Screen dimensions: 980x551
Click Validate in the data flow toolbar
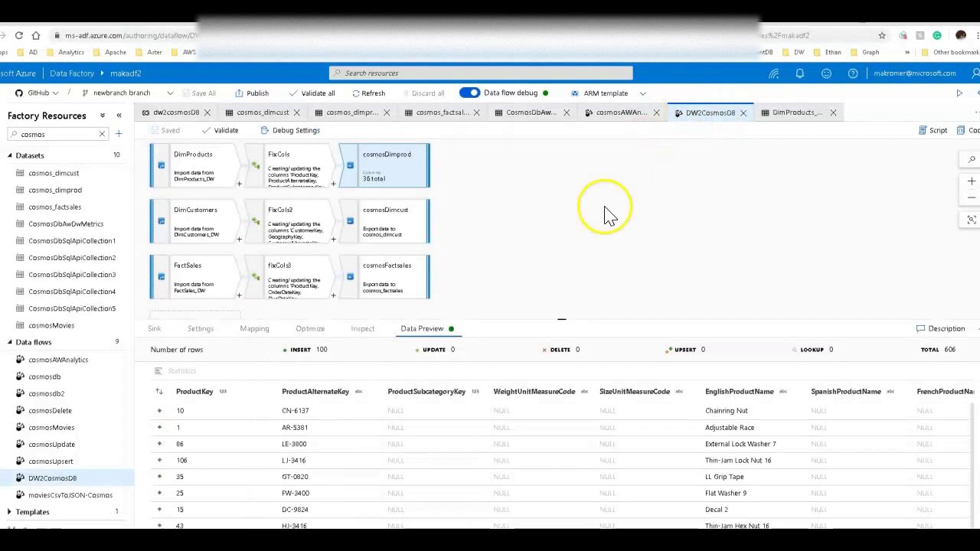pos(220,130)
